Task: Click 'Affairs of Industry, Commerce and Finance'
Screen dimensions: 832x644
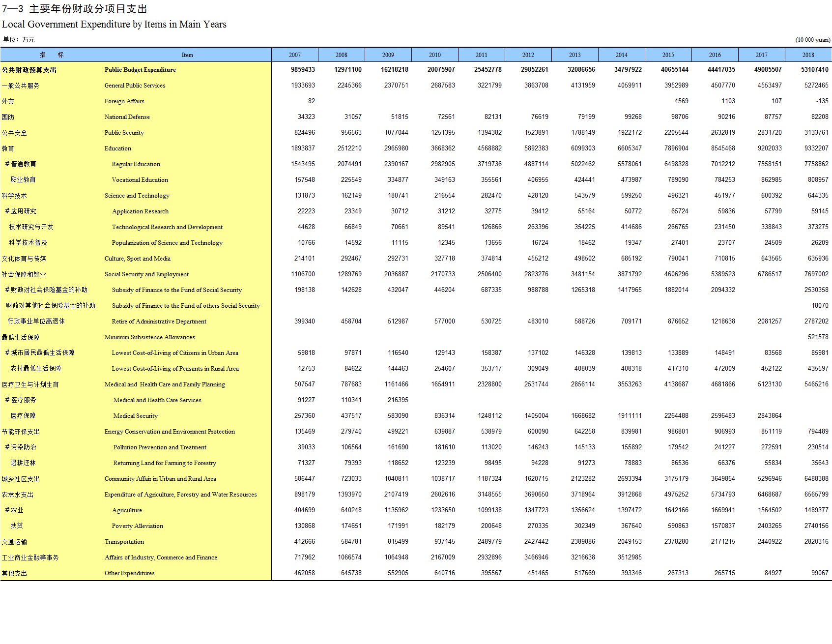Action: (x=161, y=557)
